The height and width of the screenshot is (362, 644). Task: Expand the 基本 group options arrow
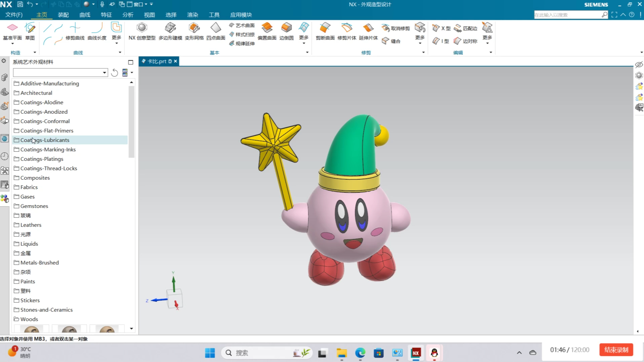pyautogui.click(x=307, y=52)
